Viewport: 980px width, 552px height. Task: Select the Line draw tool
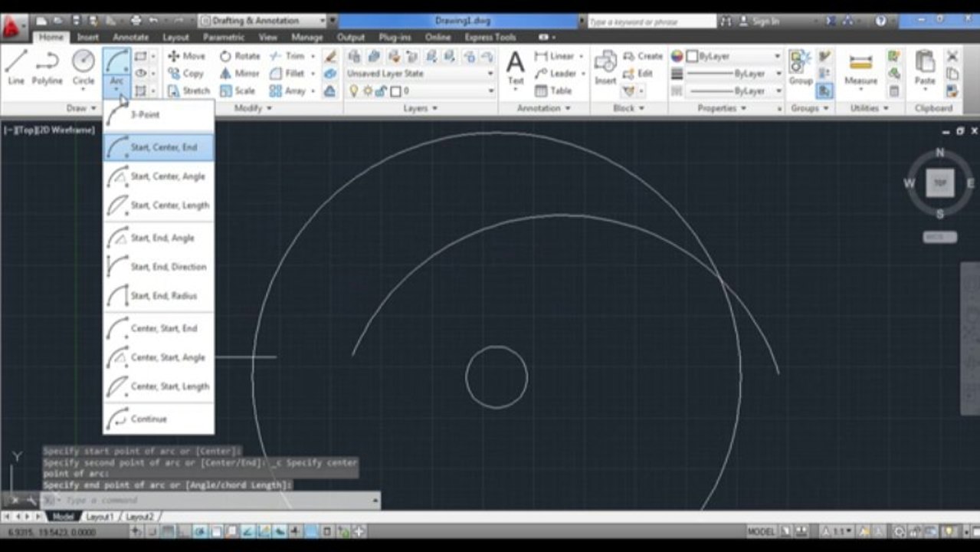pyautogui.click(x=16, y=67)
